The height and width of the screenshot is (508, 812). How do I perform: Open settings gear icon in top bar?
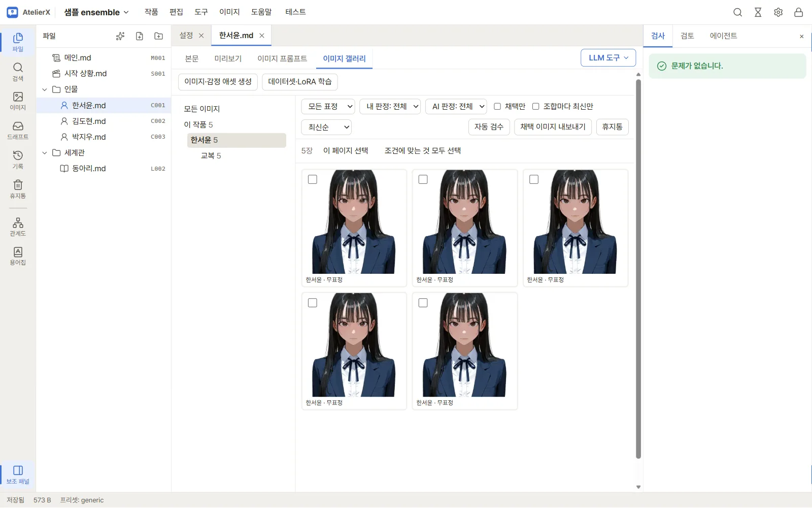click(779, 12)
